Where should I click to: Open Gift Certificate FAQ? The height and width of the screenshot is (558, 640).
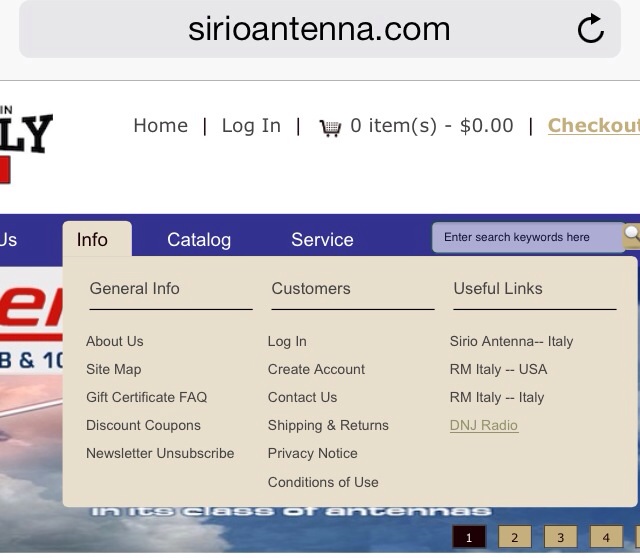pos(146,397)
